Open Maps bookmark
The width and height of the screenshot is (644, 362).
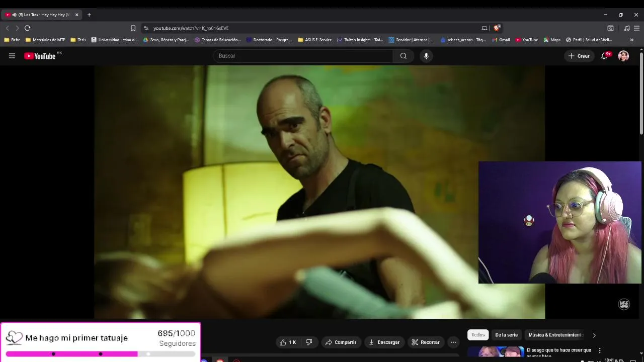pos(552,40)
